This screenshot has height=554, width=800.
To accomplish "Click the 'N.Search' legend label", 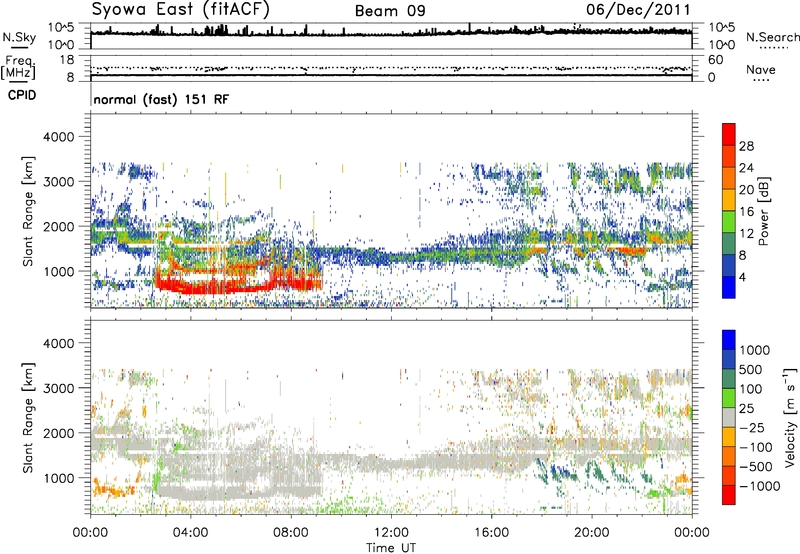I will [x=772, y=37].
